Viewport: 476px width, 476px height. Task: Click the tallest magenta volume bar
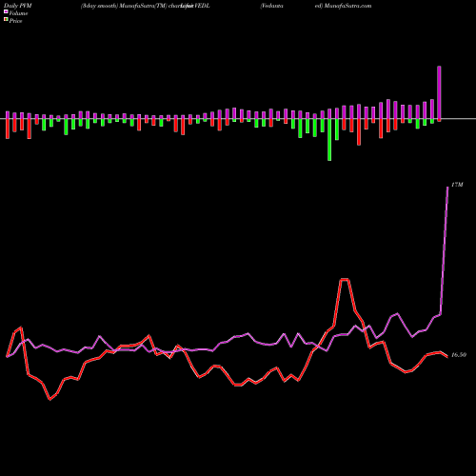439,92
